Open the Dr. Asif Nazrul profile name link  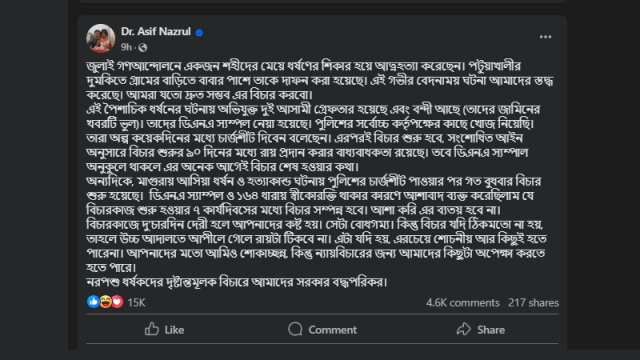[x=156, y=31]
